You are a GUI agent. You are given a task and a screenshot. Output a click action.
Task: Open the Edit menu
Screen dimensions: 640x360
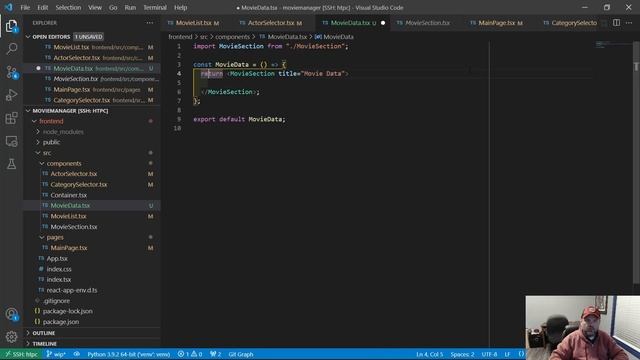point(42,7)
